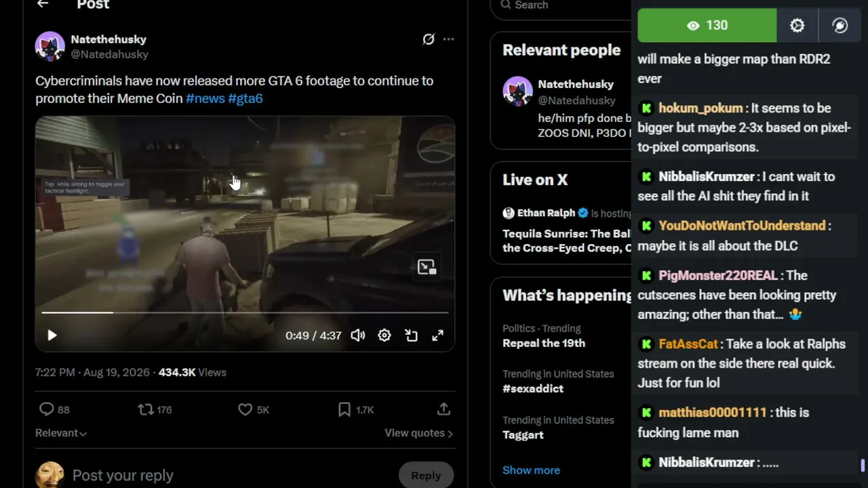Open the #news hashtag link
Image resolution: width=868 pixels, height=488 pixels.
coord(205,98)
